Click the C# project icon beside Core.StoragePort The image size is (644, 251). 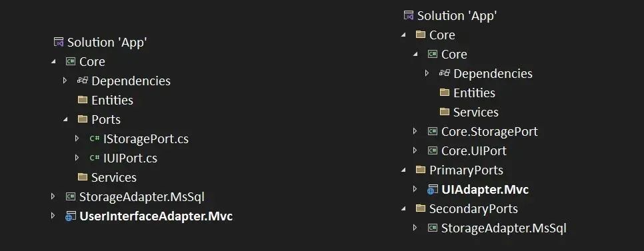tap(433, 131)
